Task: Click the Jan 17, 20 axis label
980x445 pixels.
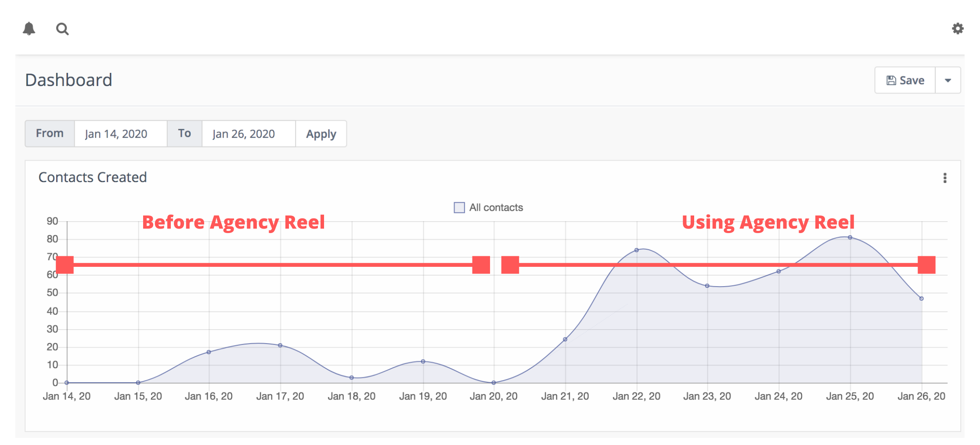Action: (280, 396)
